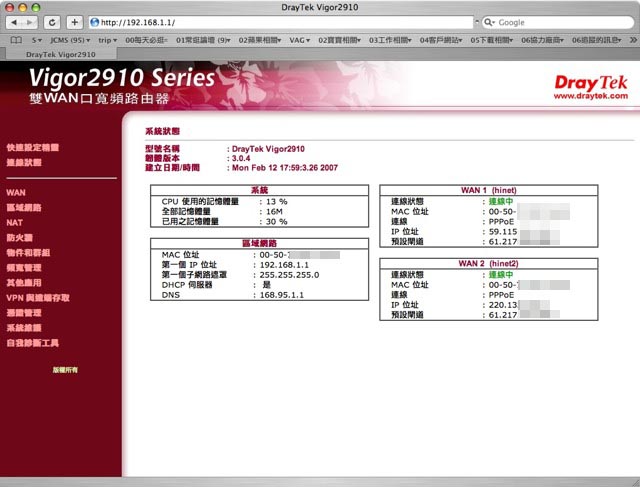
Task: Open 快速設定精靈 in the sidebar
Action: [x=33, y=147]
